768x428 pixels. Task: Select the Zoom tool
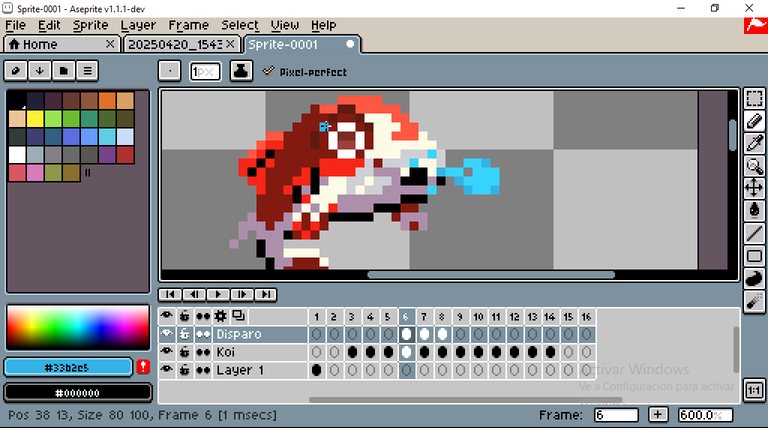754,166
